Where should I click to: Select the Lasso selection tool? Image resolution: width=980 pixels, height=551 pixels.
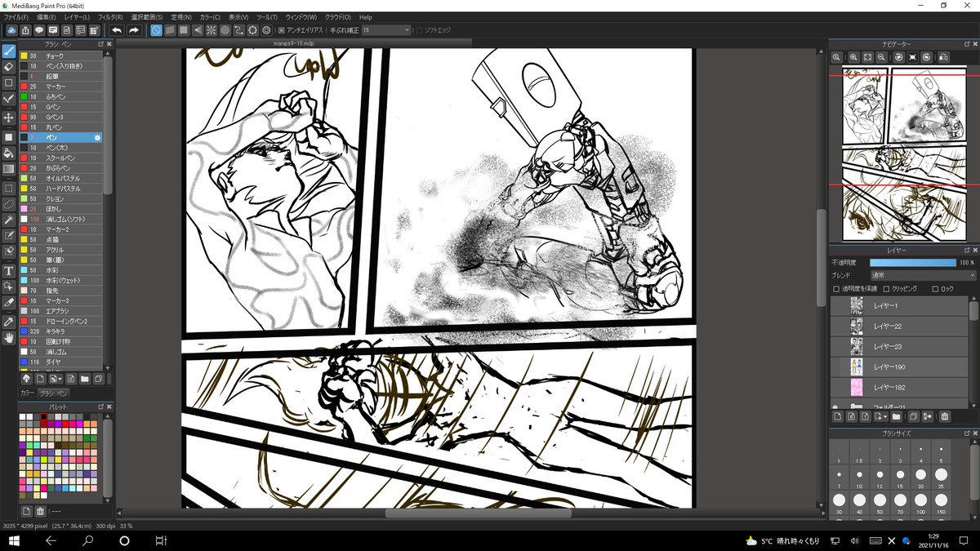tap(9, 203)
